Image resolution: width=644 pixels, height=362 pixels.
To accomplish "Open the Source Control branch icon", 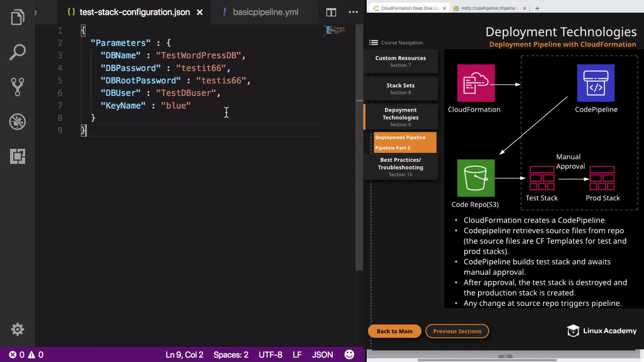I will click(x=17, y=87).
